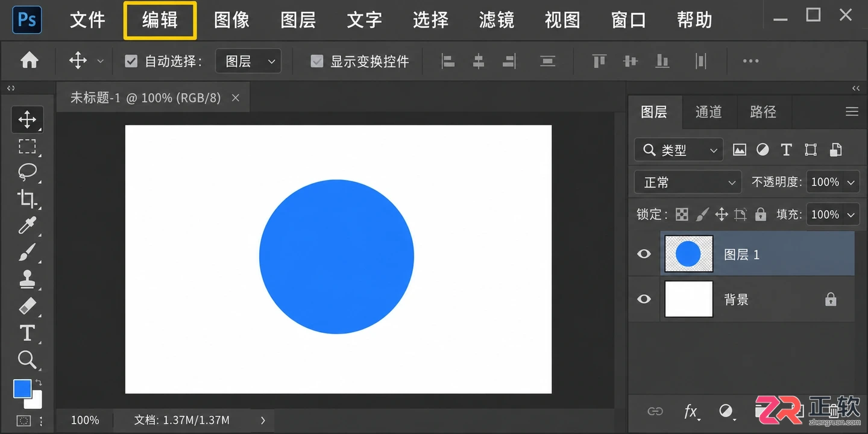
Task: Add a layer style with fx button
Action: 691,412
